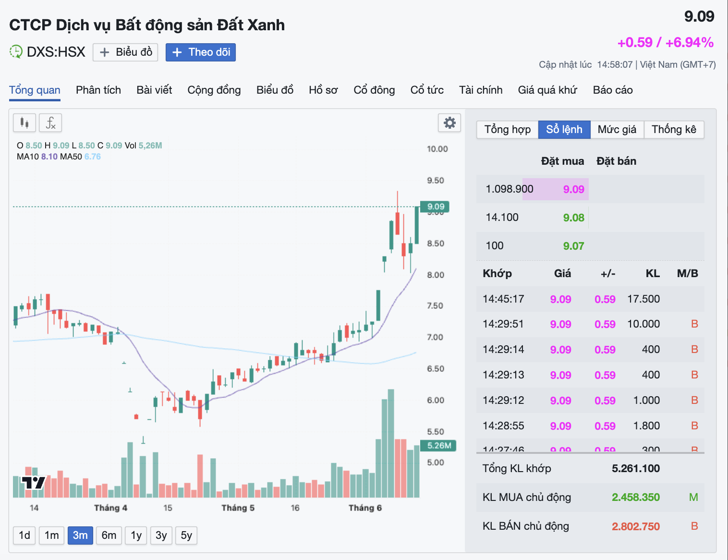Viewport: 728px width, 560px height.
Task: Click the company name CTCP Dịch vụ Bất động sản Đất Xanh
Action: [x=147, y=25]
